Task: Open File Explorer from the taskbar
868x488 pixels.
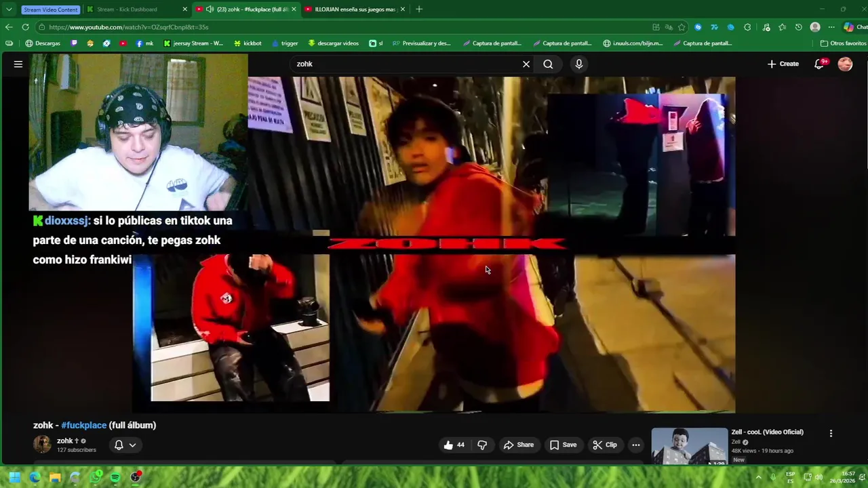Action: click(x=55, y=477)
